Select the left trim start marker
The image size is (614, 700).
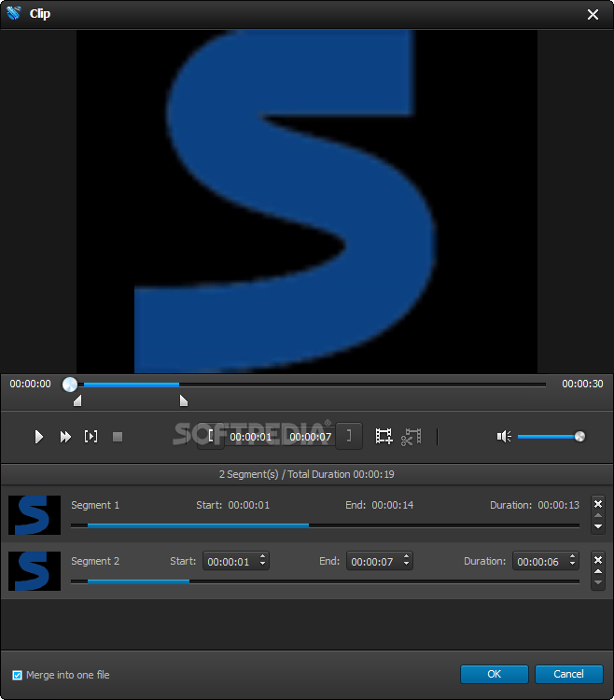(x=77, y=400)
